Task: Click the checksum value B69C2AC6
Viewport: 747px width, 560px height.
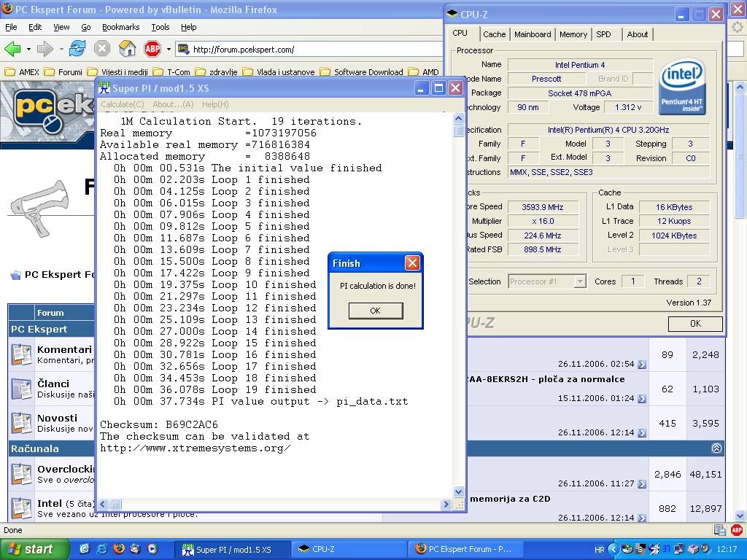Action: click(192, 424)
